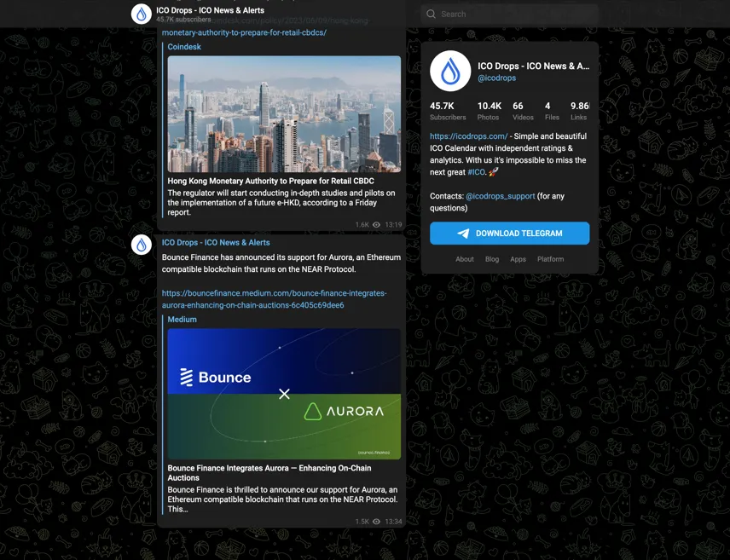
Task: Contact @icodrops_support link
Action: [501, 196]
